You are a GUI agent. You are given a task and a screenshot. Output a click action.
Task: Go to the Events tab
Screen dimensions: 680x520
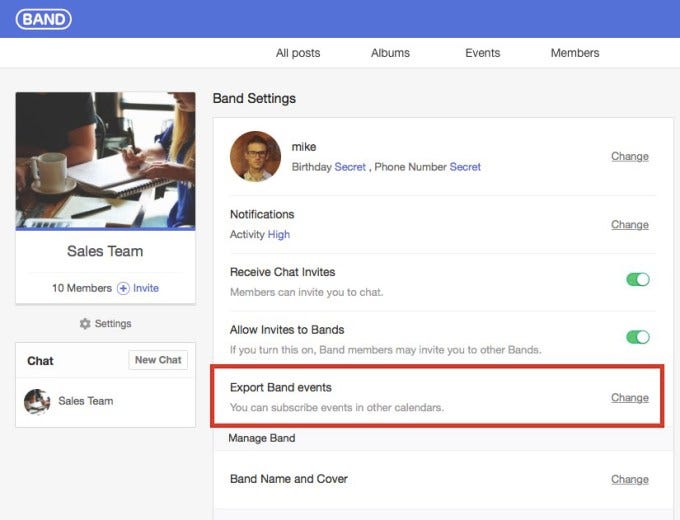(x=483, y=53)
